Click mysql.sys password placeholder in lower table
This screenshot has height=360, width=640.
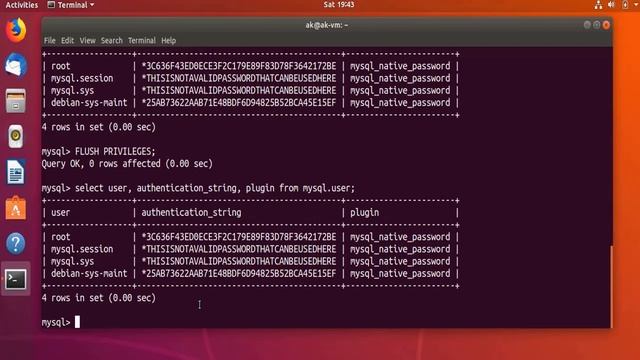click(239, 262)
